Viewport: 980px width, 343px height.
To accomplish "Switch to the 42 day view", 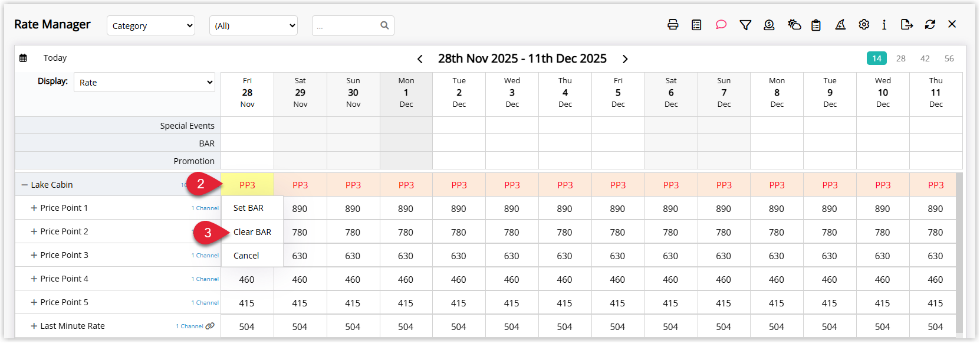I will pos(925,58).
